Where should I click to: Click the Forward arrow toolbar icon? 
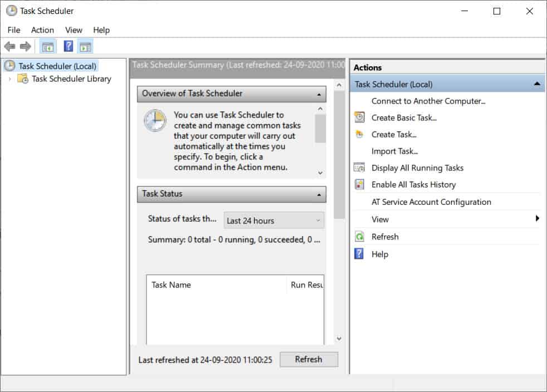pos(25,46)
